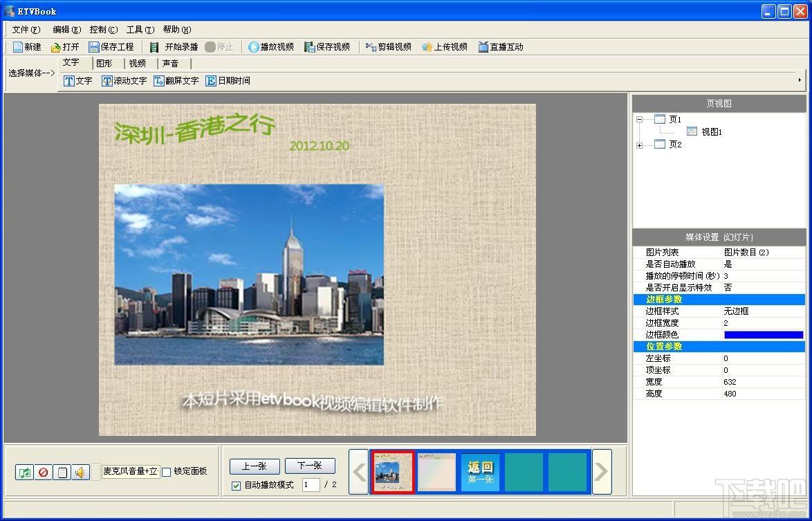The width and height of the screenshot is (812, 521).
Task: Click the green music note icon
Action: coord(24,472)
